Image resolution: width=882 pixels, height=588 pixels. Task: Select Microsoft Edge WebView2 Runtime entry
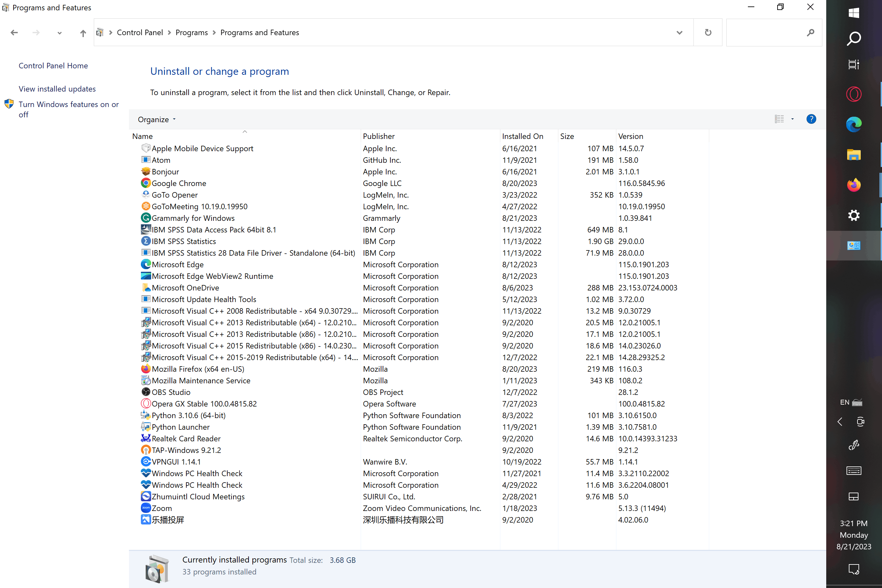(420, 276)
